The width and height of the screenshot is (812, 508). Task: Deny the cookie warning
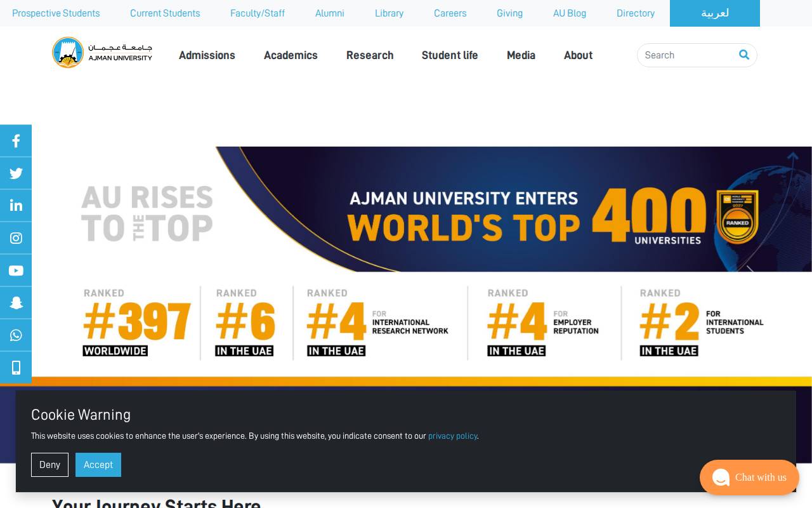tap(49, 465)
